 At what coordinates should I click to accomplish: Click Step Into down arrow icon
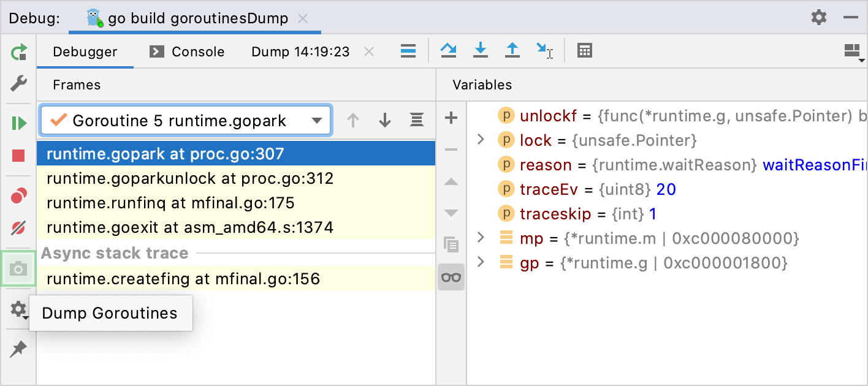pos(481,51)
